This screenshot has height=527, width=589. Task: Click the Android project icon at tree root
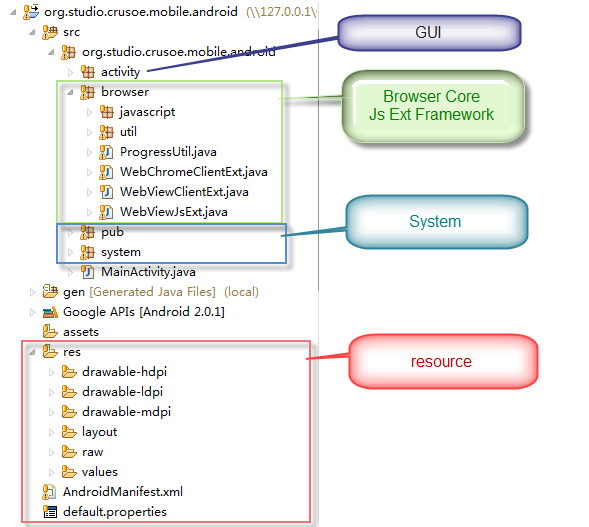tap(31, 12)
